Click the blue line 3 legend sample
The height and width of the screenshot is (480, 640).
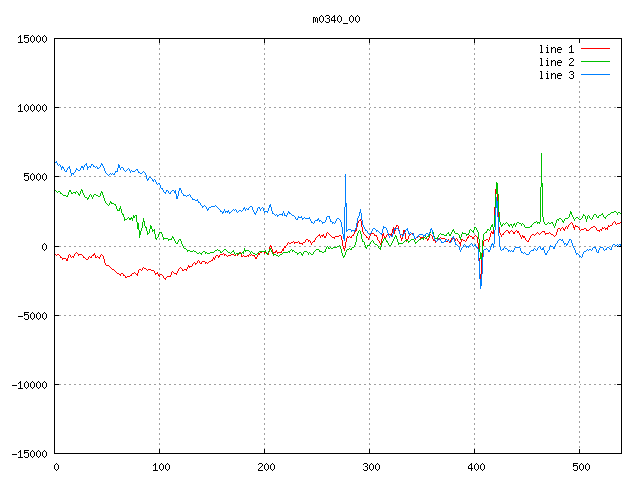coord(596,75)
